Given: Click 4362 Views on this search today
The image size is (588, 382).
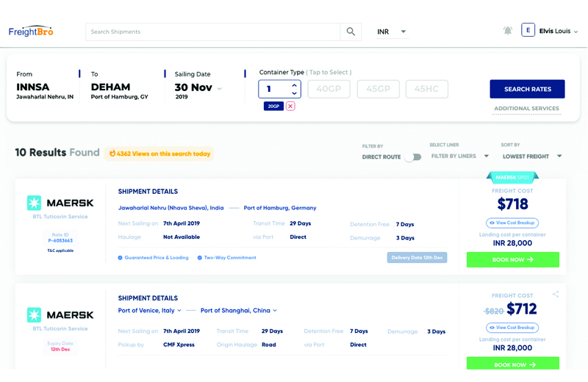Looking at the screenshot, I should pyautogui.click(x=163, y=154).
